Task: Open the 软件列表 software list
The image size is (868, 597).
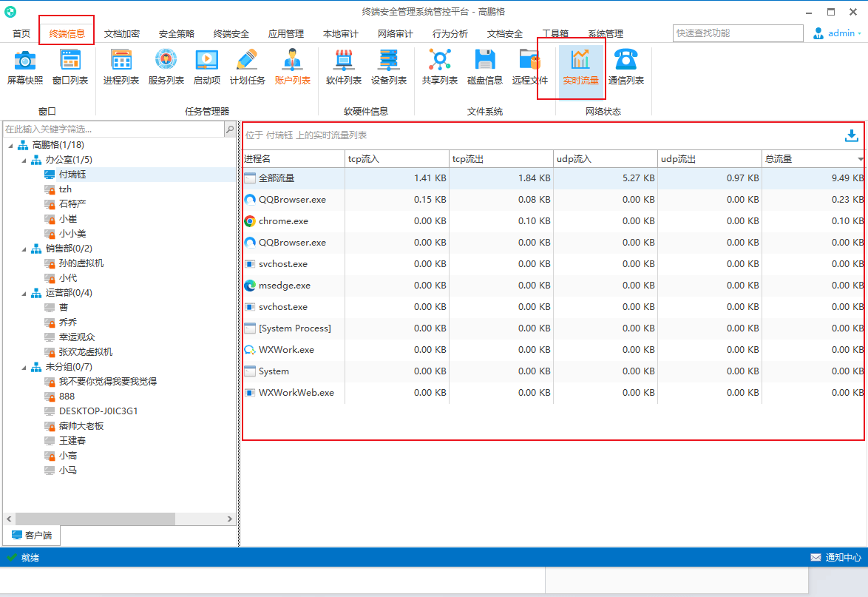Action: 344,67
